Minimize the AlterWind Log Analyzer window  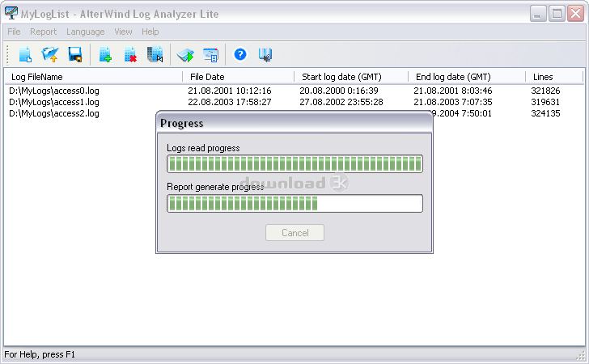538,14
